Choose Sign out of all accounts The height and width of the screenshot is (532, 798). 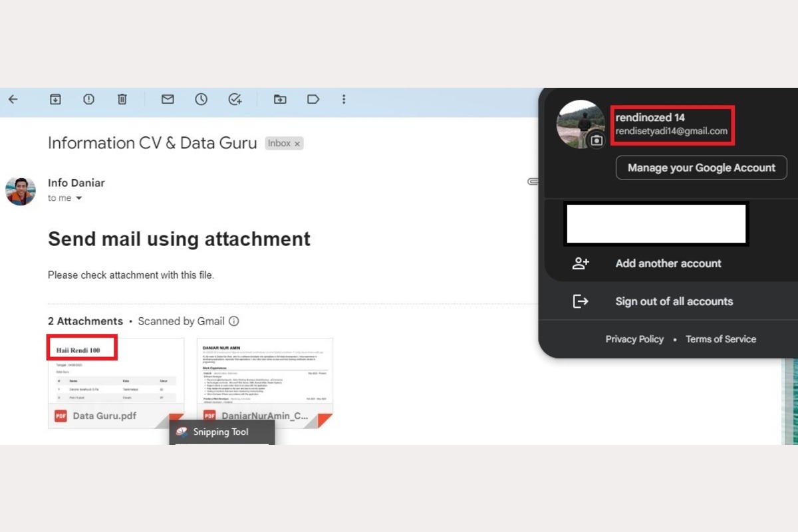[674, 301]
